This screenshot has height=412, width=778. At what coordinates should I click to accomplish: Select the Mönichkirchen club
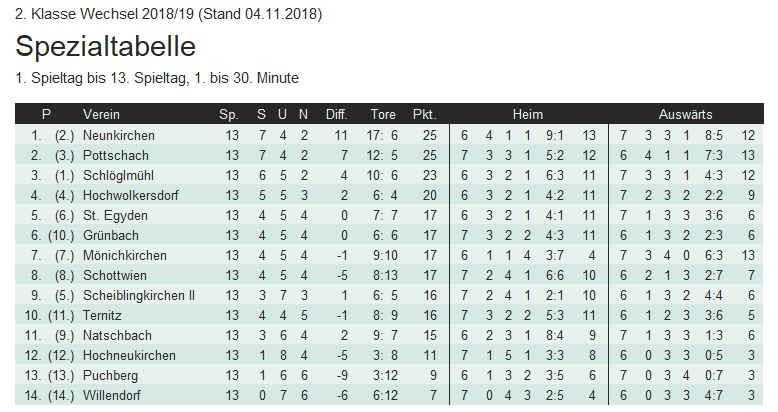pos(125,255)
